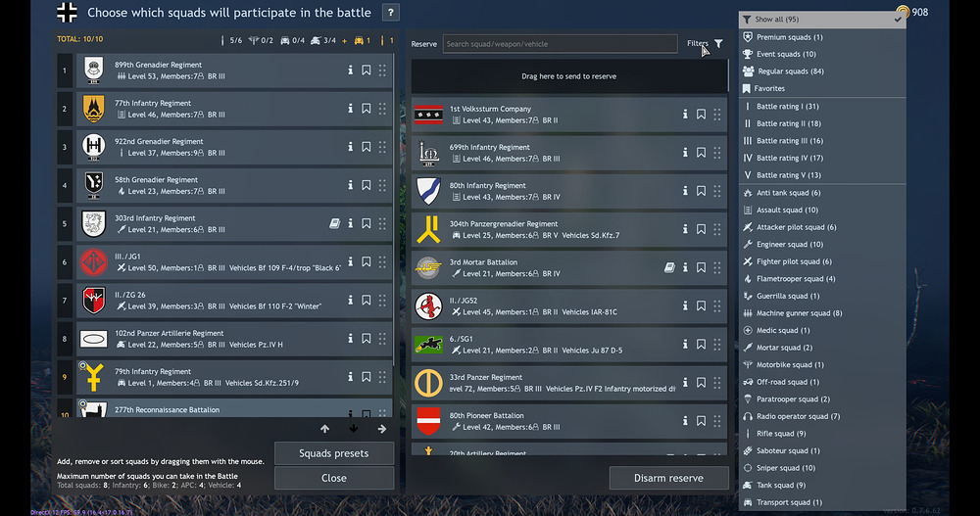Click Disarm reserve button

click(668, 478)
